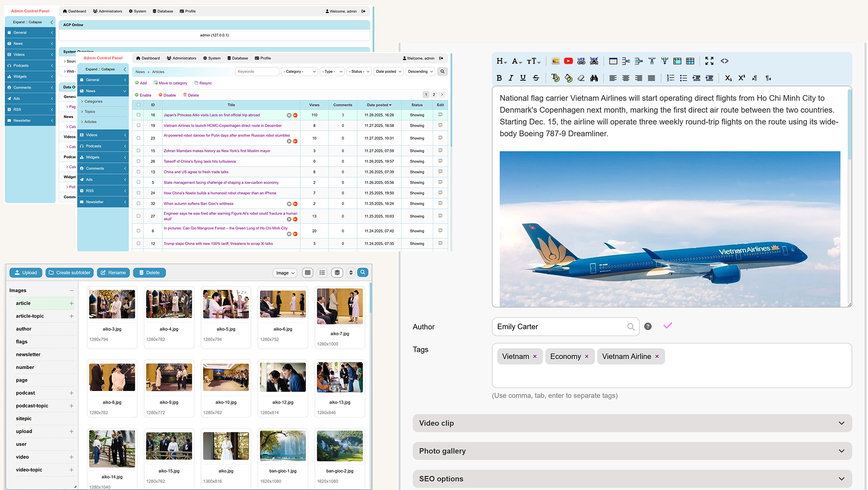
Task: Insert a YouTube video in editor
Action: [x=568, y=61]
